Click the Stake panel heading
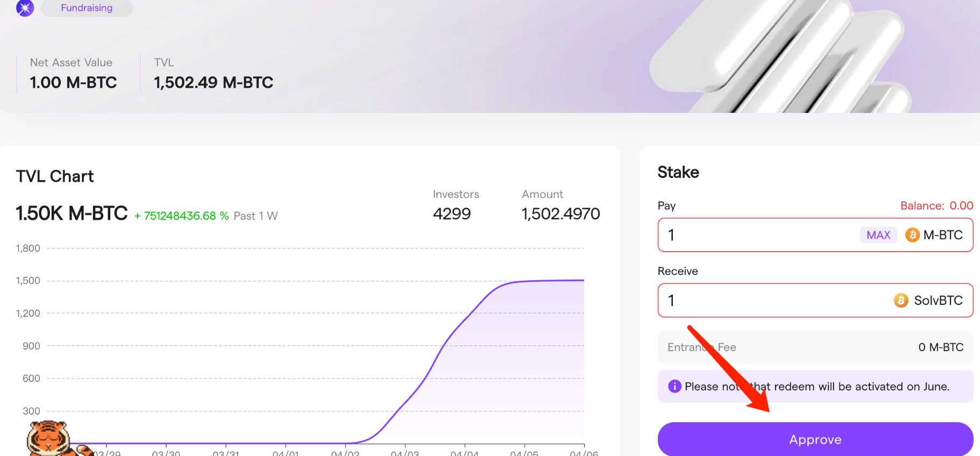Image resolution: width=980 pixels, height=456 pixels. (678, 172)
